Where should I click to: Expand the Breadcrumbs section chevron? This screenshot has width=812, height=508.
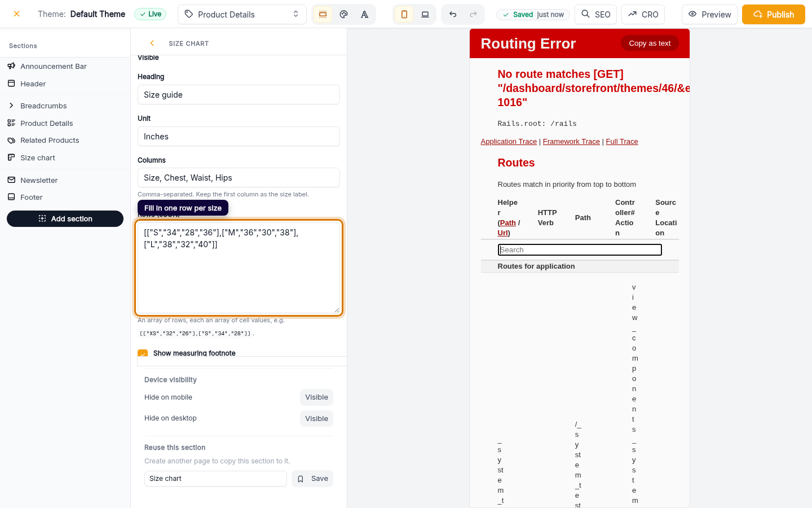click(x=11, y=106)
